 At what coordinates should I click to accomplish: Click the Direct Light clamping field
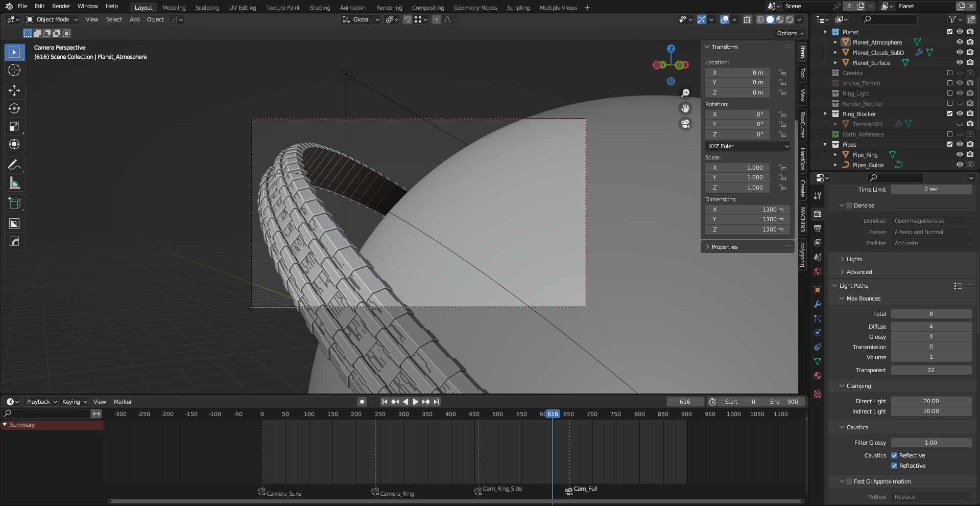(x=931, y=401)
